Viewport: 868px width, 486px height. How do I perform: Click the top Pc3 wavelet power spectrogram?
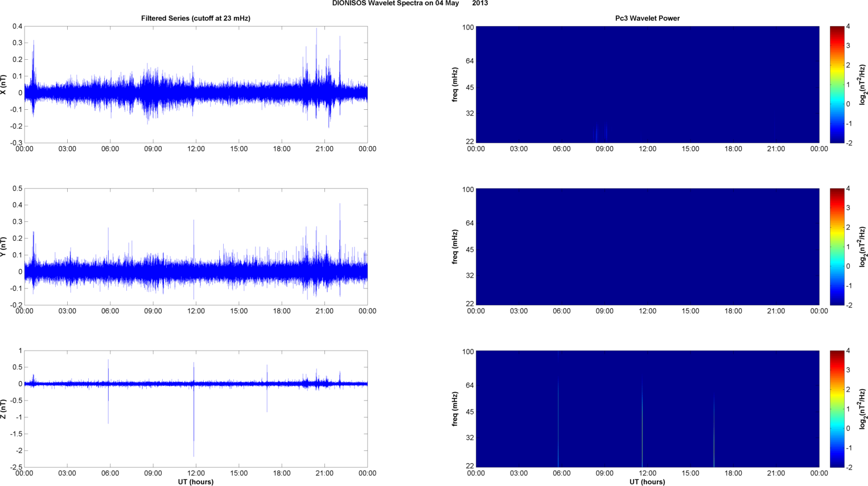[647, 84]
